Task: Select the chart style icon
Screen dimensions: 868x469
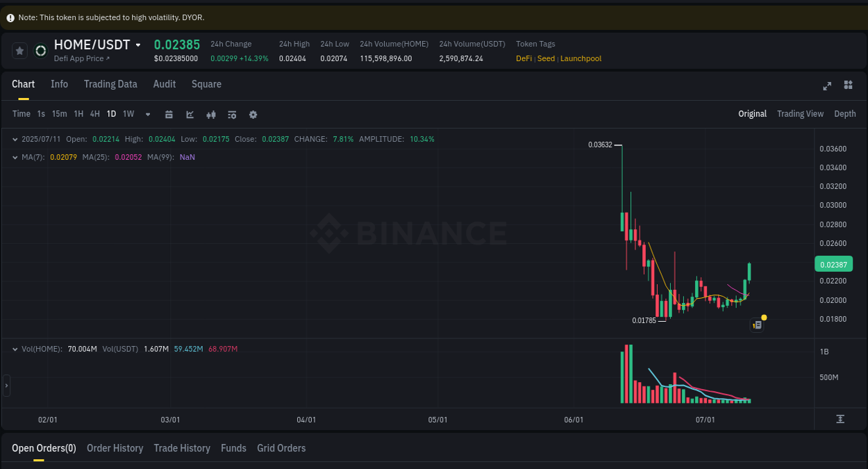Action: pyautogui.click(x=190, y=114)
